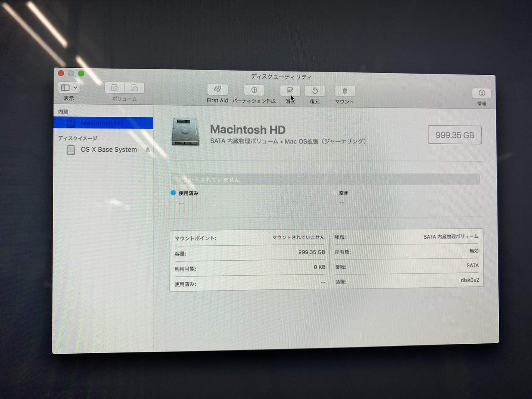Click the First Aid toolbar icon

[217, 89]
